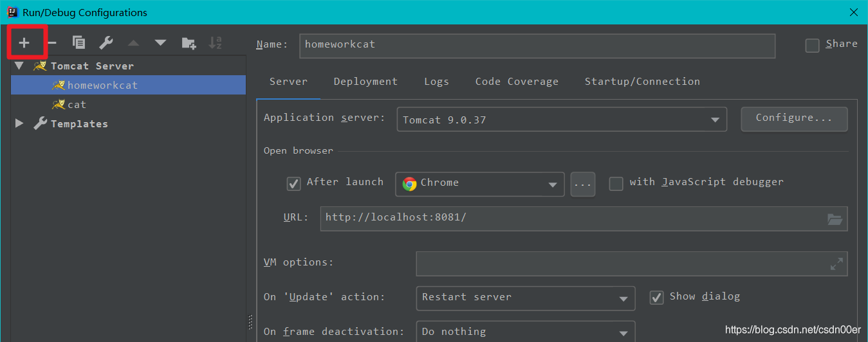The height and width of the screenshot is (342, 868).
Task: Enable with JavaScript debugger checkbox
Action: [x=616, y=183]
